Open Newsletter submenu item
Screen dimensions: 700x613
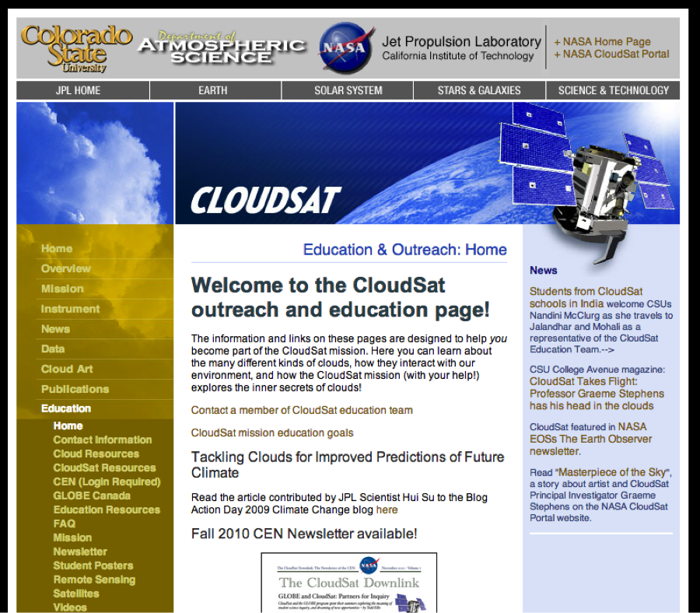pos(80,552)
